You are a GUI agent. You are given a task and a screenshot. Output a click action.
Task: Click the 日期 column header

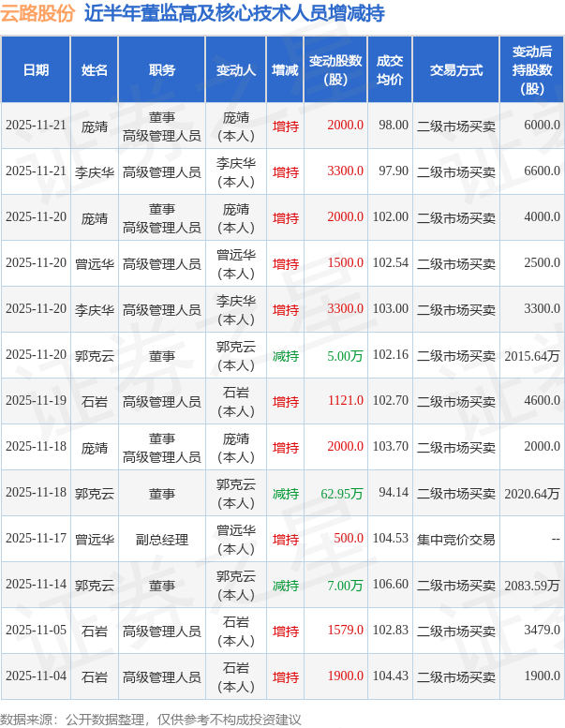click(x=36, y=70)
